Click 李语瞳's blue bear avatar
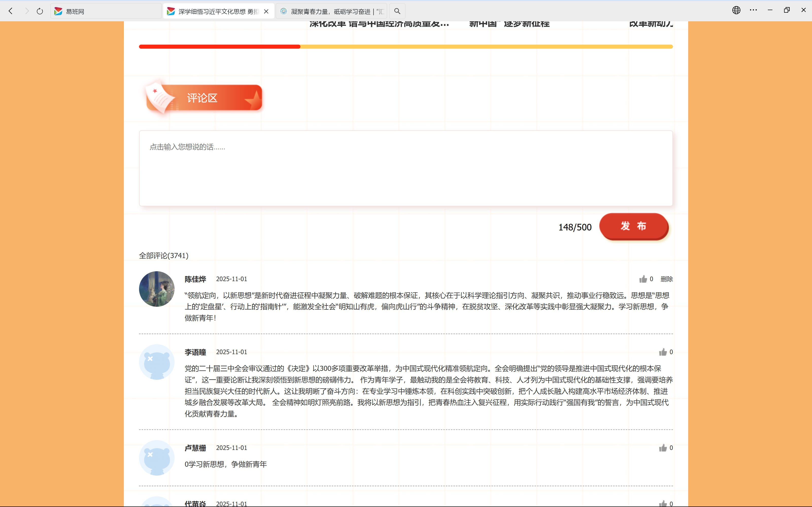Viewport: 812px width, 507px height. pos(157,362)
